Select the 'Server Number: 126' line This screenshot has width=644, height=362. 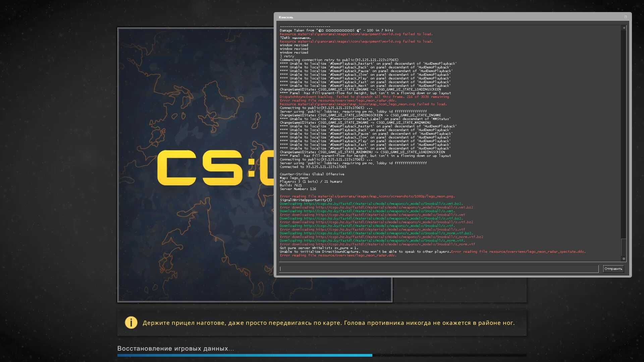(298, 189)
